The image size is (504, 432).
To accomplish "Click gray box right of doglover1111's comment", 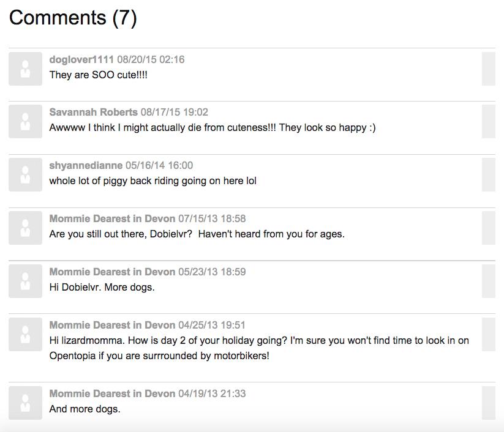I will click(x=488, y=69).
